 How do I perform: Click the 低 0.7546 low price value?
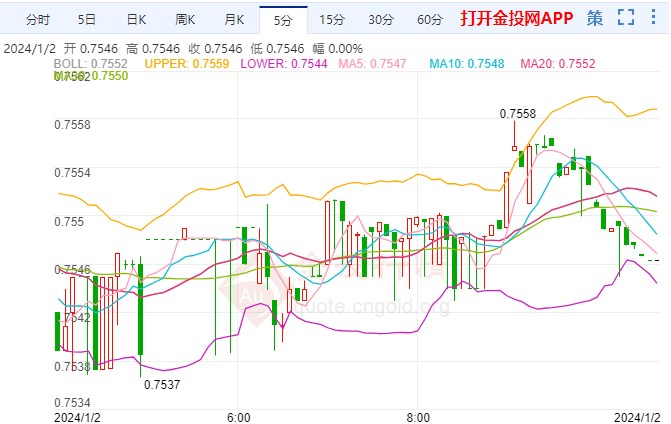click(277, 49)
